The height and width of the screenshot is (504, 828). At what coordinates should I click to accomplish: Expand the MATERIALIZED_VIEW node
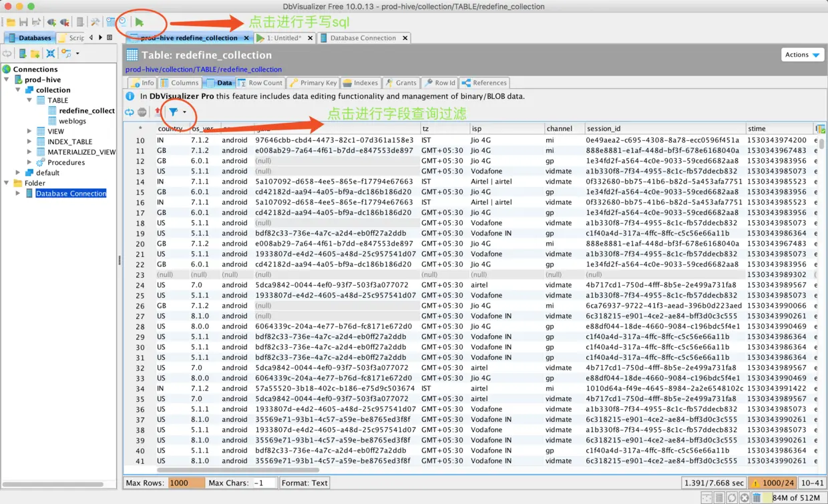pos(29,152)
